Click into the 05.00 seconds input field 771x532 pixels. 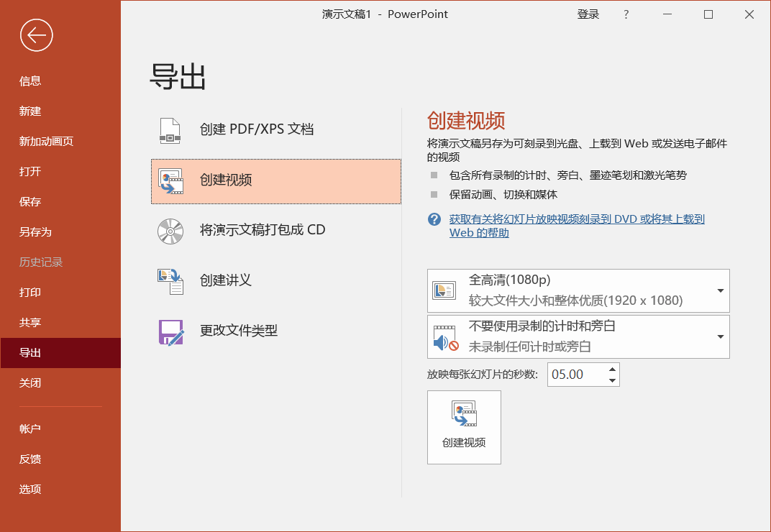[x=576, y=375]
